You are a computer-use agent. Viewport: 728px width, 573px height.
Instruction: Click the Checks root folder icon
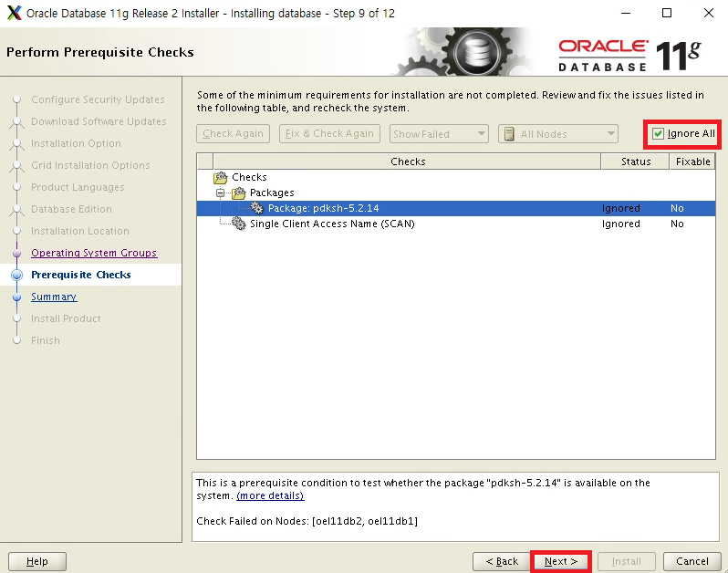pos(221,177)
